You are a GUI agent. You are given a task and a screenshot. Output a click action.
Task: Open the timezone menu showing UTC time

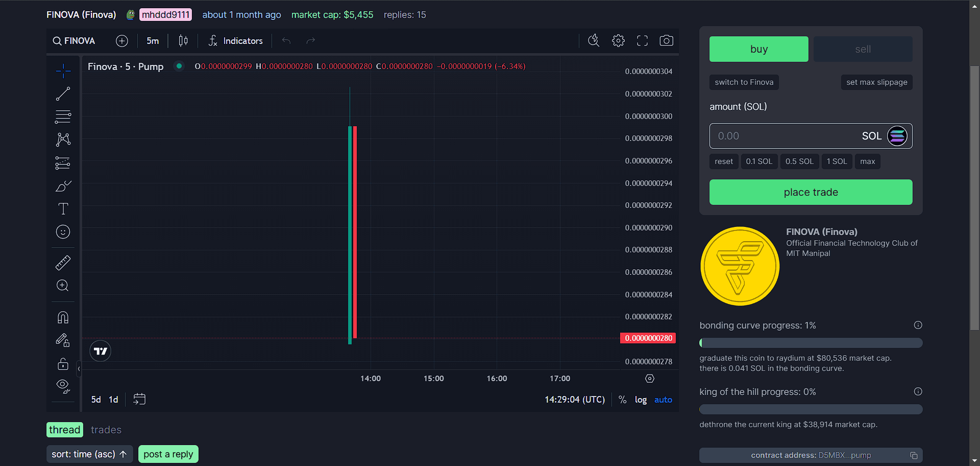pos(575,400)
